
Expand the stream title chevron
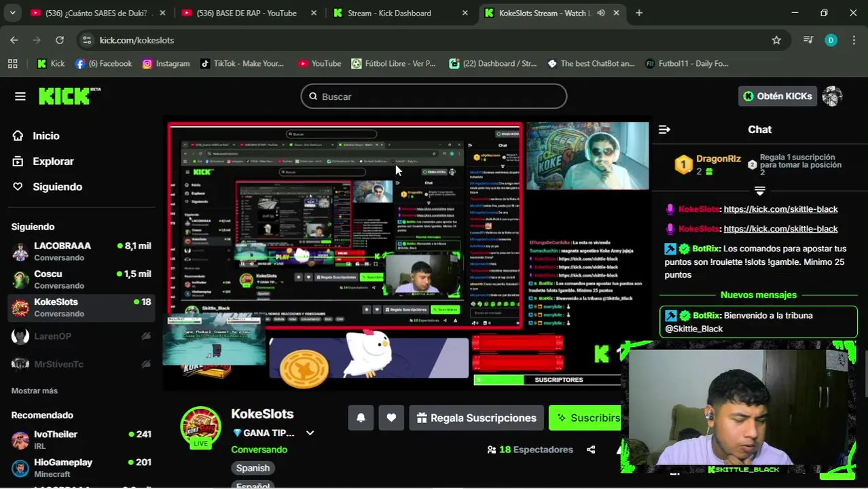coord(310,433)
